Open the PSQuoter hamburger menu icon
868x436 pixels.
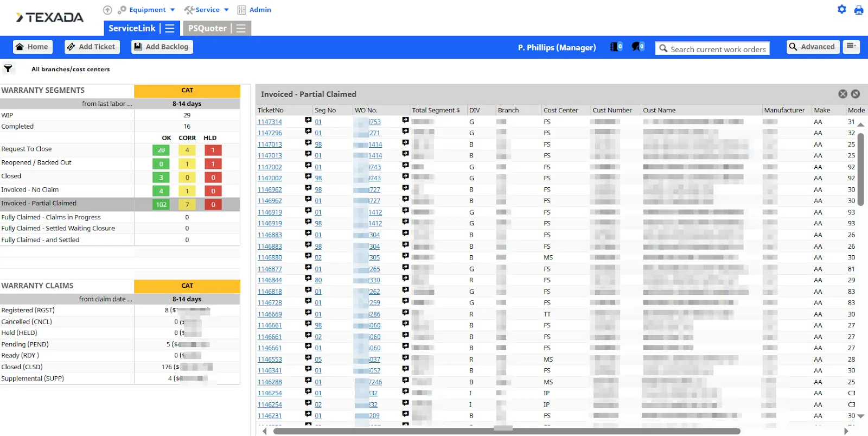(241, 28)
